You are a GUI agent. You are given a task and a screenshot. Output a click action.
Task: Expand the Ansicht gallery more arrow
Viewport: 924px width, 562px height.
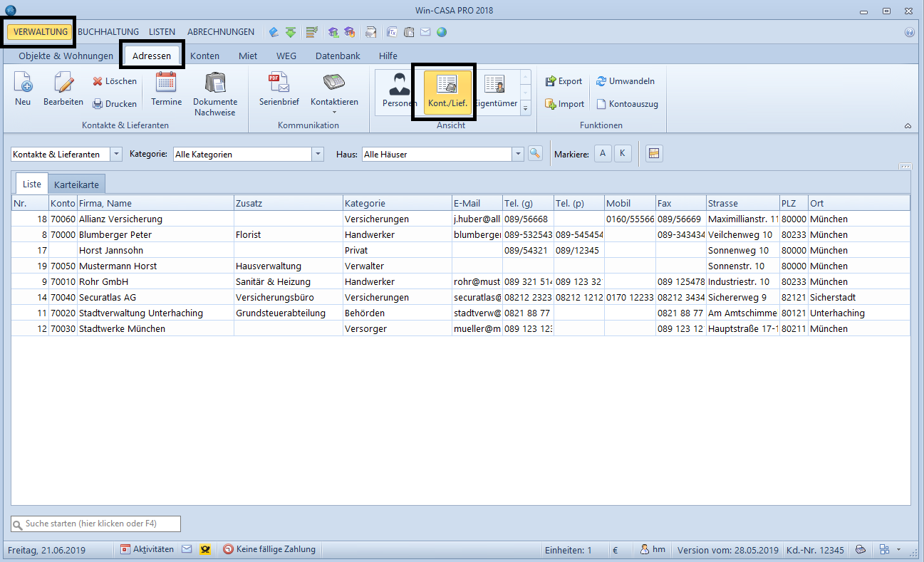point(526,108)
